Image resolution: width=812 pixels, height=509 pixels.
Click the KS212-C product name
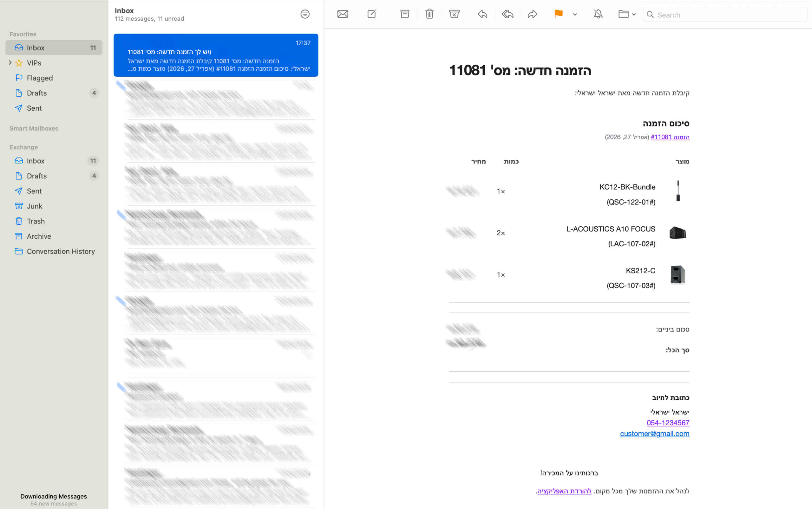pyautogui.click(x=640, y=271)
